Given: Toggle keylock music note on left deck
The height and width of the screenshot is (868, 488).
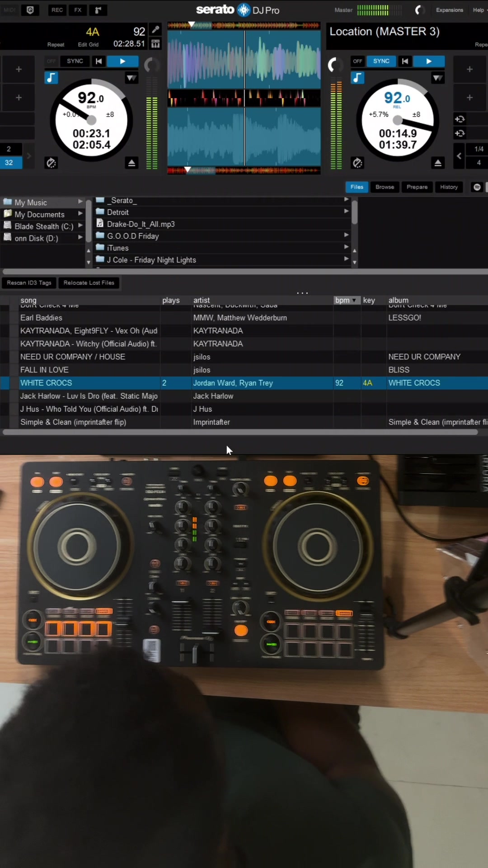Looking at the screenshot, I should tap(51, 78).
